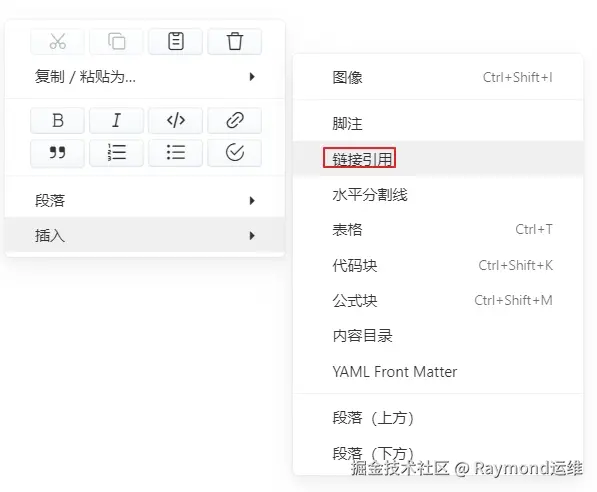Click the Paste clipboard icon

(176, 41)
